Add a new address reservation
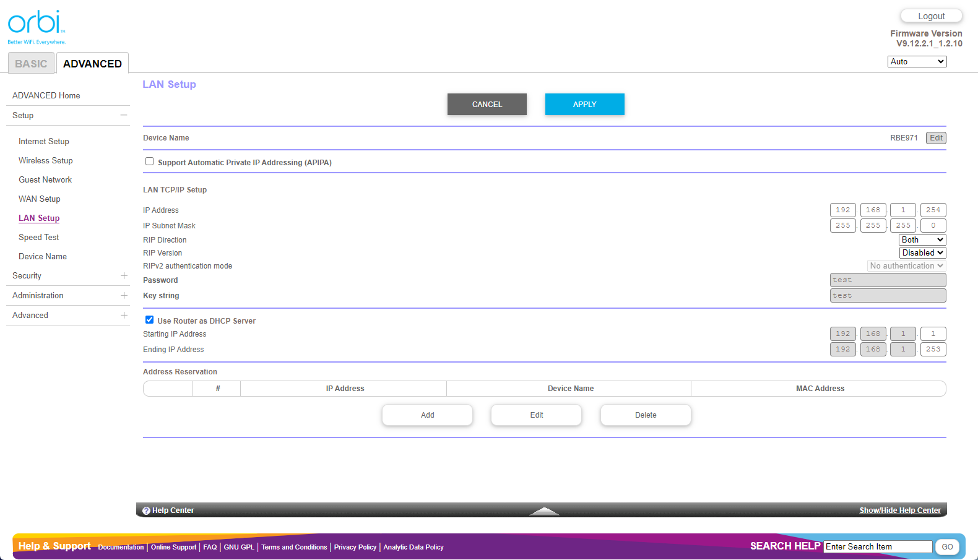The image size is (978, 560). tap(427, 415)
